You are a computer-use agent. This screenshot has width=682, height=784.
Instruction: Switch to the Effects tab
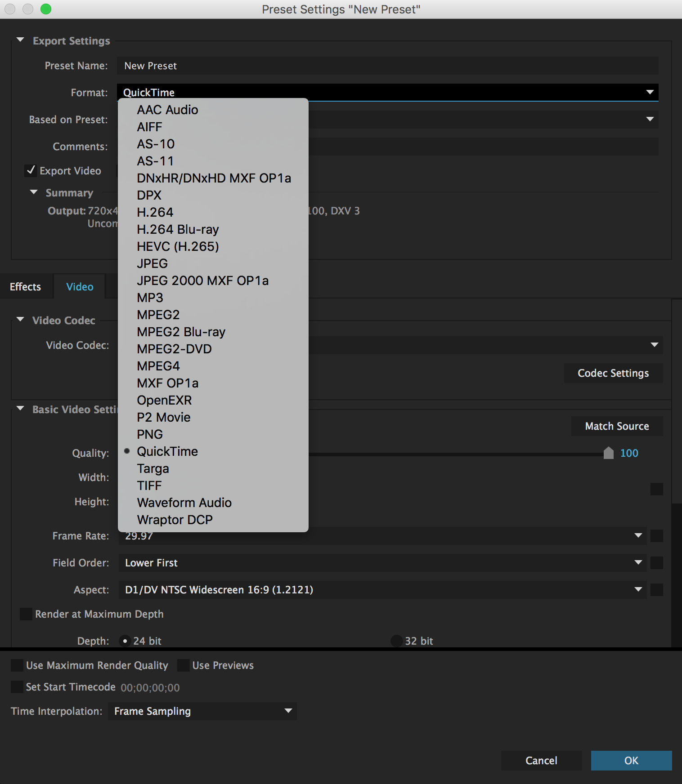point(26,287)
